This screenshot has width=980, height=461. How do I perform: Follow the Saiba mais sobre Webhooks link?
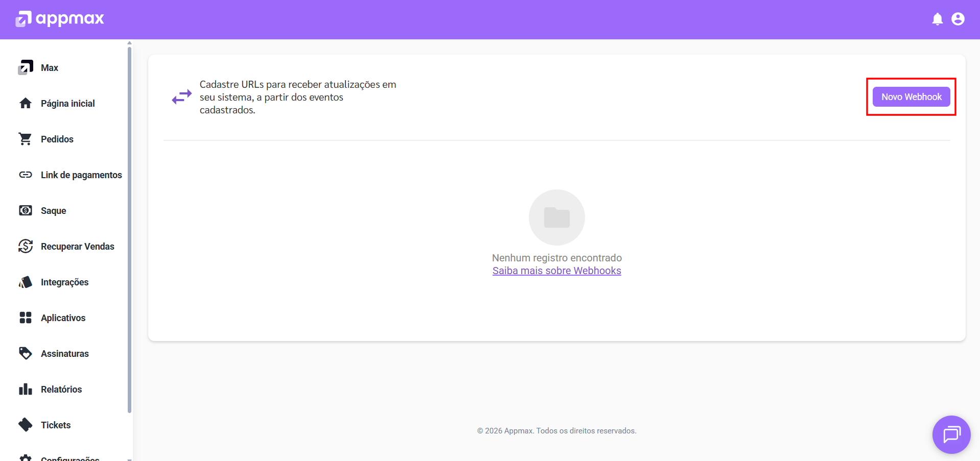(556, 271)
